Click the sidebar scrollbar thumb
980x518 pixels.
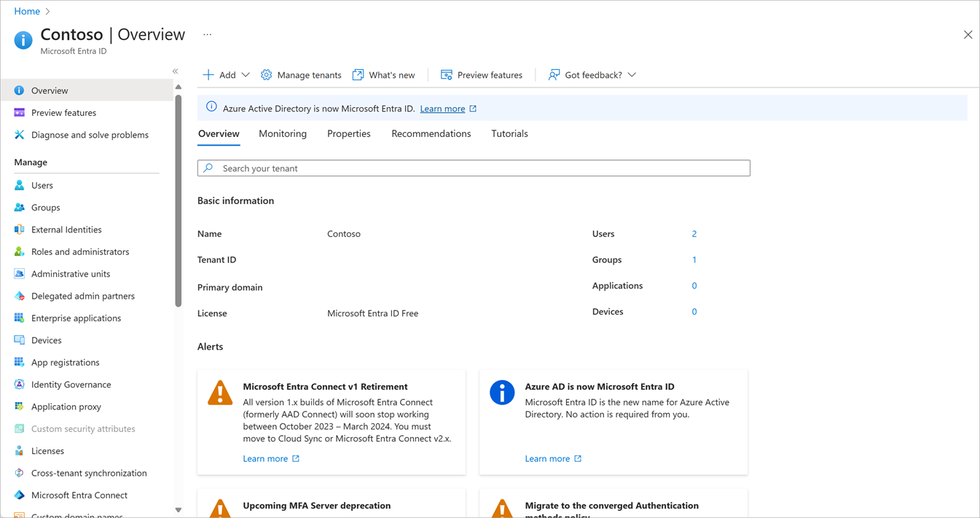coord(179,200)
